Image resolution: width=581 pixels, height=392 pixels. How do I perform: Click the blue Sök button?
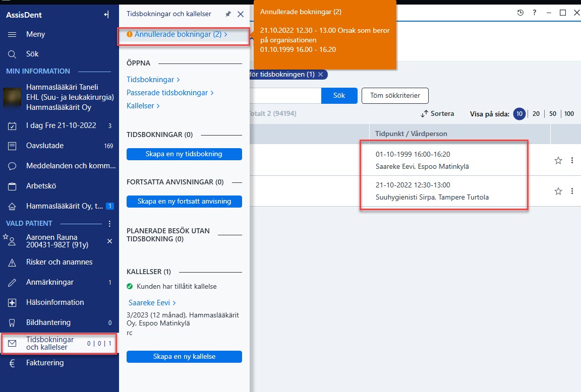pos(339,96)
